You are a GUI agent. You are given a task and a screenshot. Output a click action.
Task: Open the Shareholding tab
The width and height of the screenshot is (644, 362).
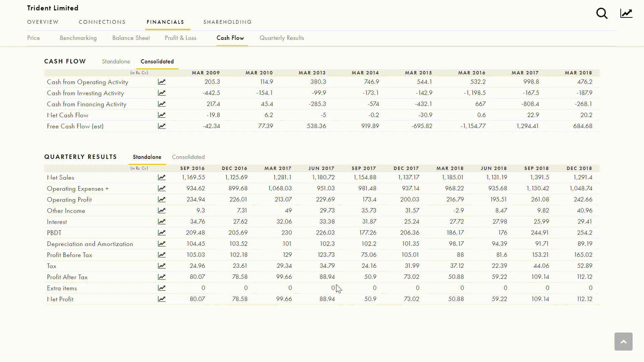(227, 22)
